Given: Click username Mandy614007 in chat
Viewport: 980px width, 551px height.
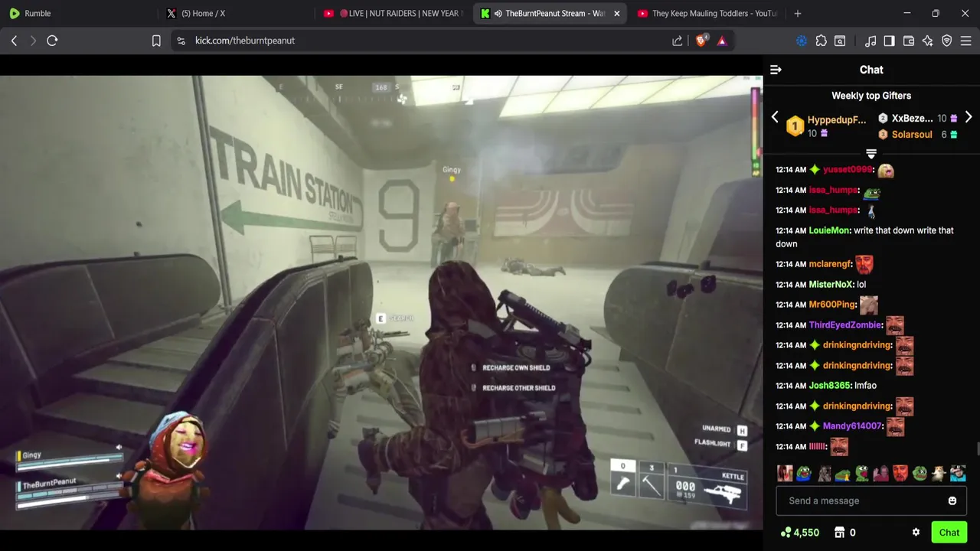Looking at the screenshot, I should 853,426.
